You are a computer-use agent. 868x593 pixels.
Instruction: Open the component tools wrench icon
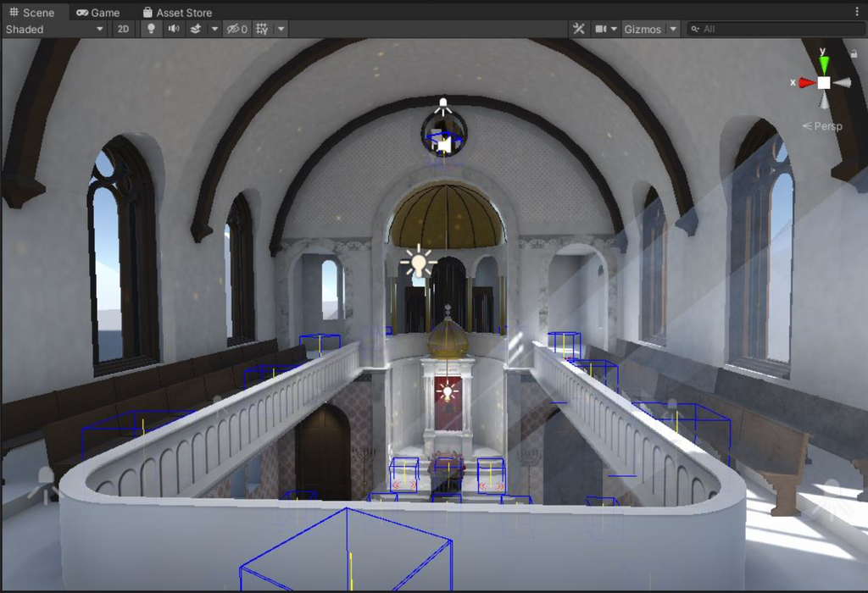(x=579, y=29)
